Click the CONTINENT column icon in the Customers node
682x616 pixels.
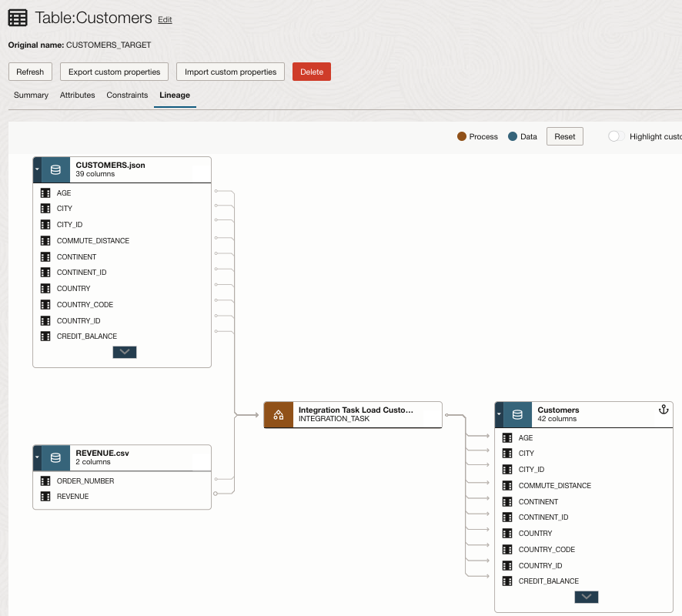[x=507, y=501]
